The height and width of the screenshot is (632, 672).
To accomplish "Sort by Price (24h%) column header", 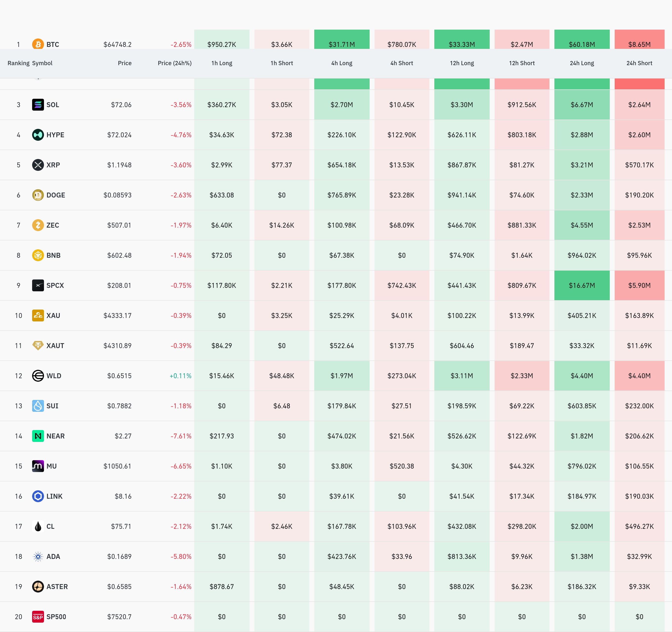I will (174, 63).
